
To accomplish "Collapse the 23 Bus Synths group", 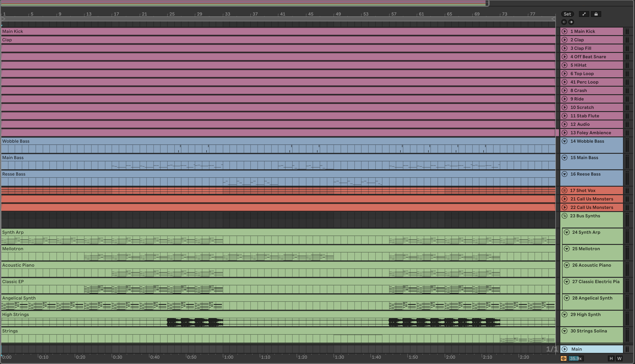I will tap(565, 216).
